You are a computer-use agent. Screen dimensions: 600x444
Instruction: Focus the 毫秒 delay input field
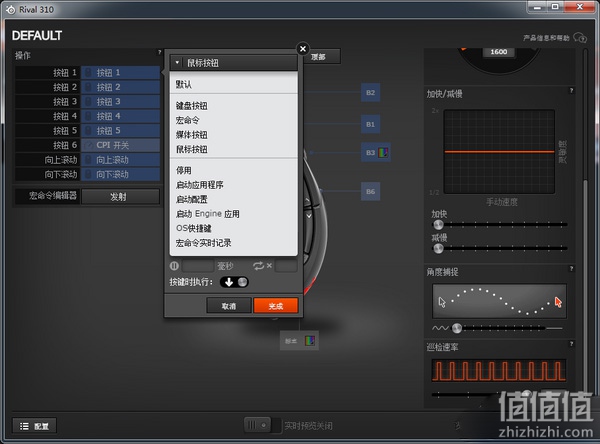coord(197,265)
